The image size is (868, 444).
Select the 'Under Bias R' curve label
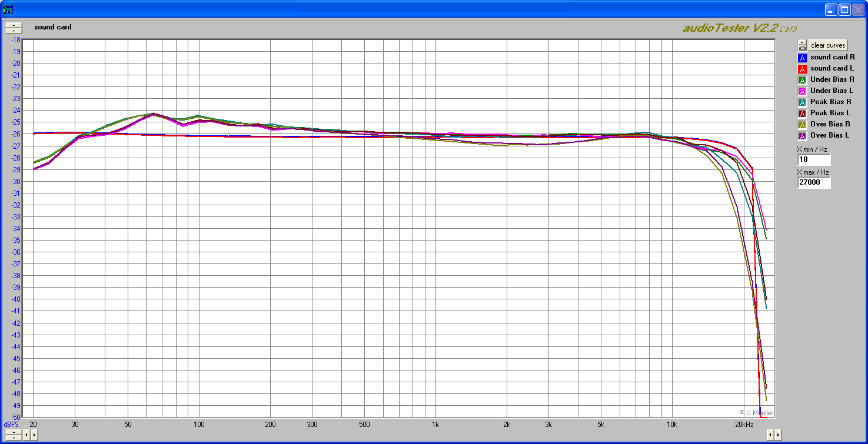click(832, 79)
